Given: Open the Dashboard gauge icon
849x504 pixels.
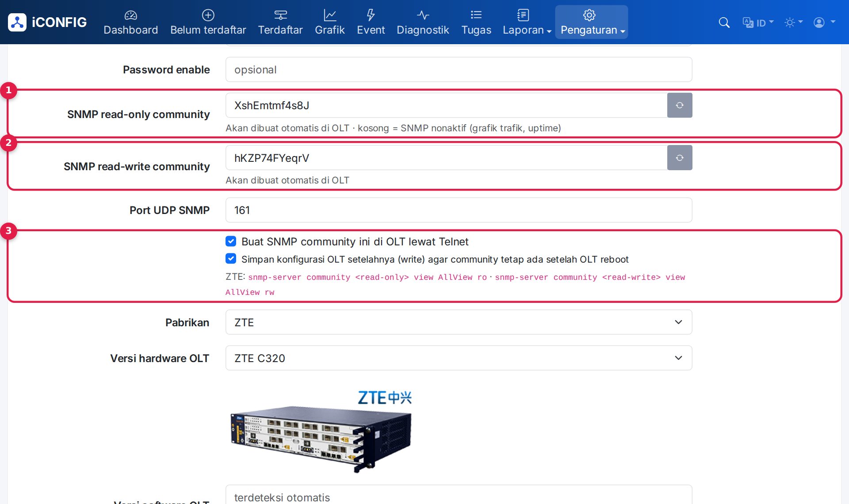Looking at the screenshot, I should 130,15.
